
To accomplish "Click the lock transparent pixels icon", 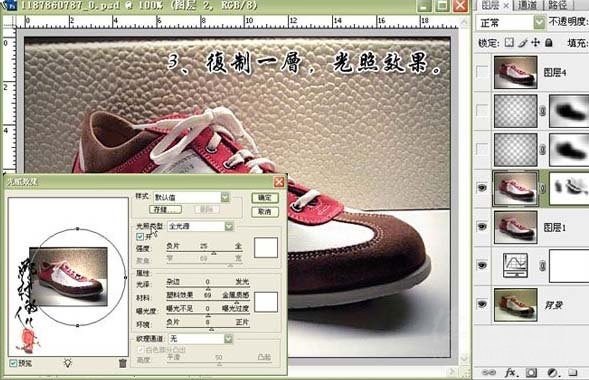I will point(509,43).
